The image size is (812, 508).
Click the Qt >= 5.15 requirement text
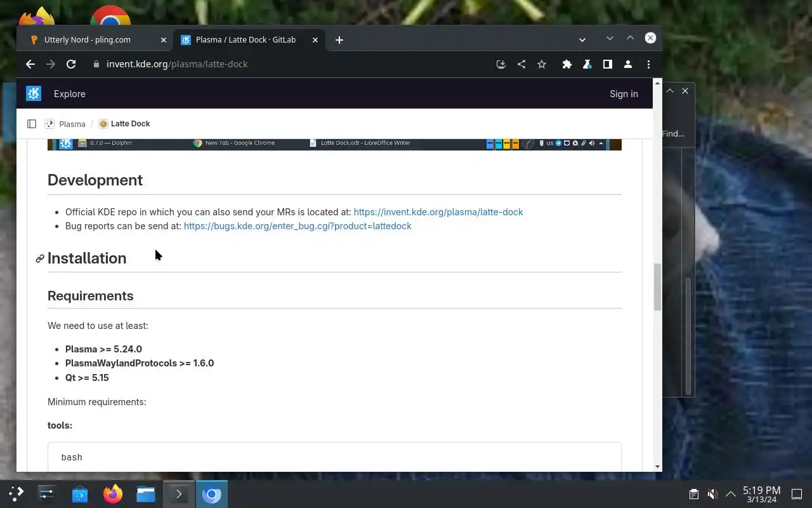(x=87, y=378)
